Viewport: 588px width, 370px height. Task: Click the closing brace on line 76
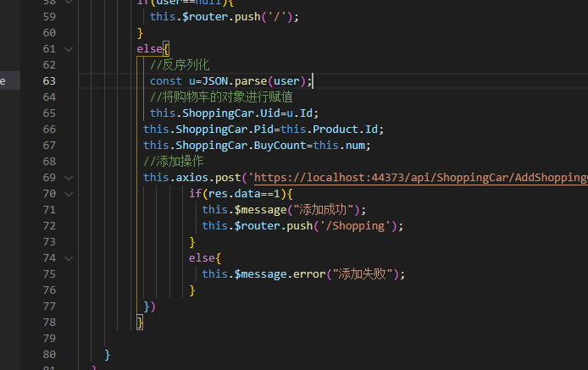click(x=192, y=290)
